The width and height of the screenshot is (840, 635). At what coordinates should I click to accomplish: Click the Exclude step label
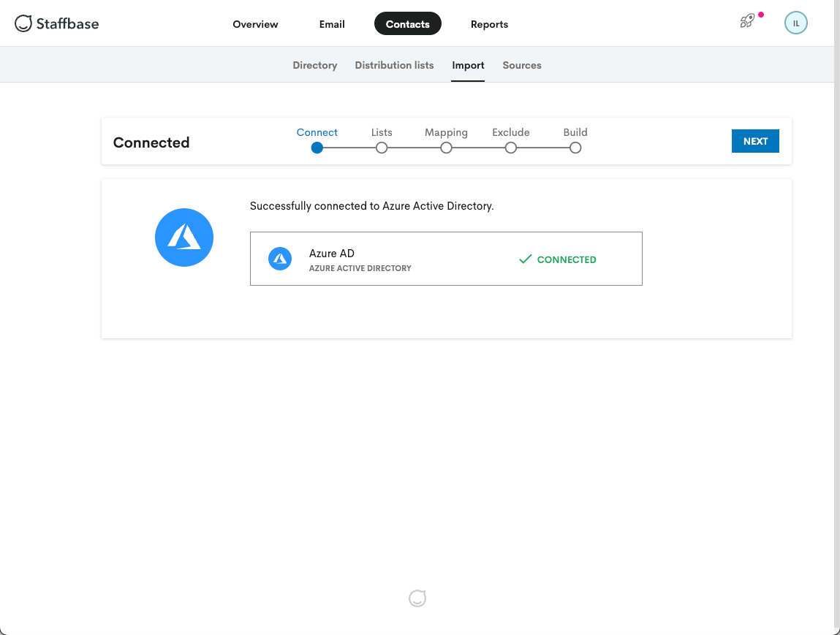coord(511,132)
